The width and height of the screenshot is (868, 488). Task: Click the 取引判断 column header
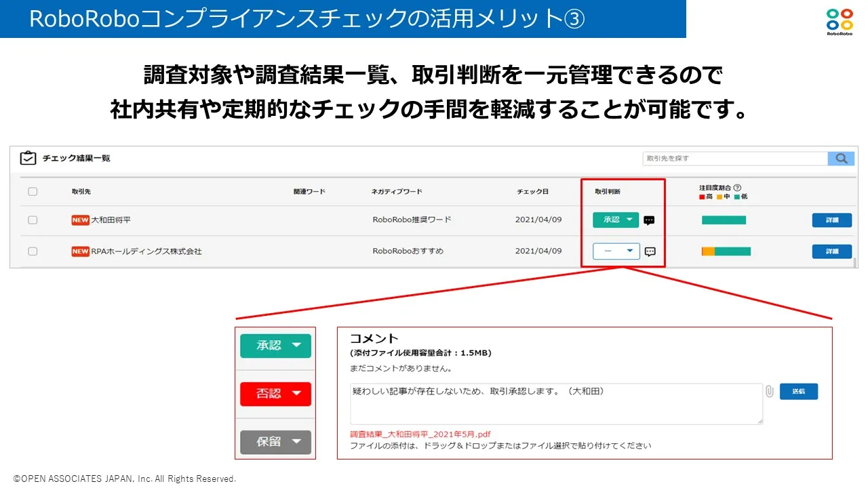(x=608, y=192)
